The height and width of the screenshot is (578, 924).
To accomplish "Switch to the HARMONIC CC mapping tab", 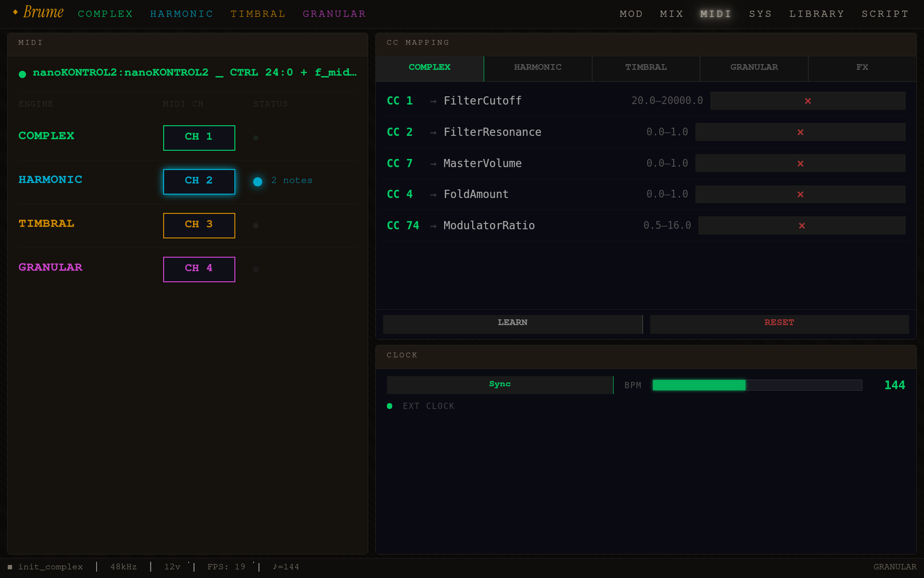I will 538,68.
